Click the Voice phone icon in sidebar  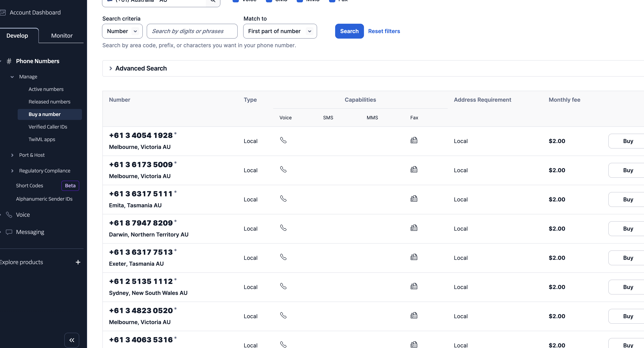pyautogui.click(x=9, y=215)
